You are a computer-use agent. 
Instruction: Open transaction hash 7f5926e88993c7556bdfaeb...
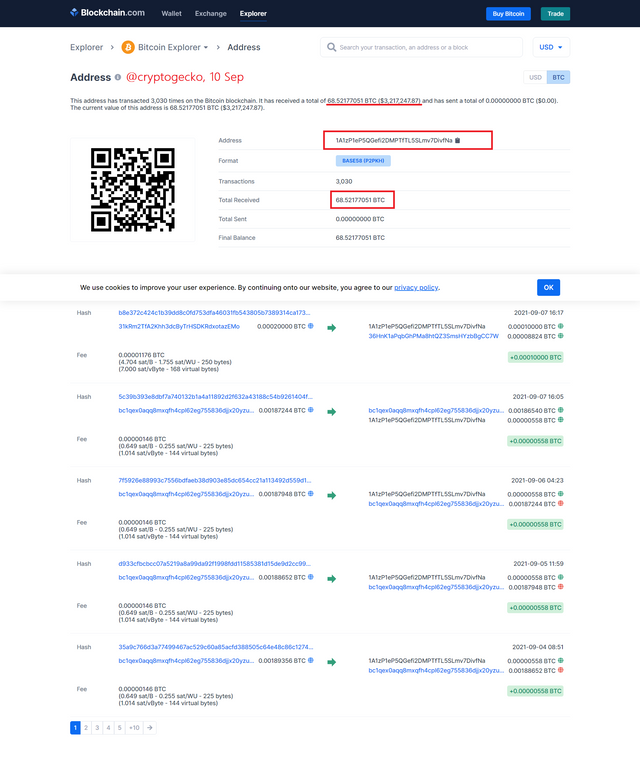point(215,480)
